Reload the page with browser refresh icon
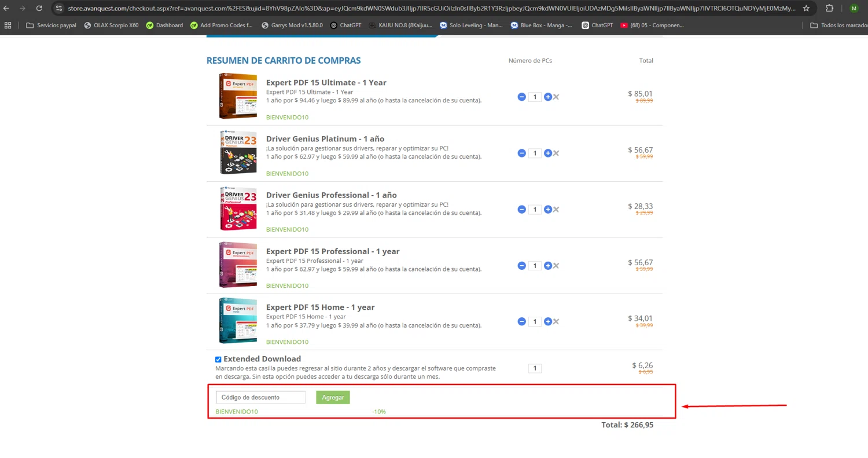 [x=39, y=8]
